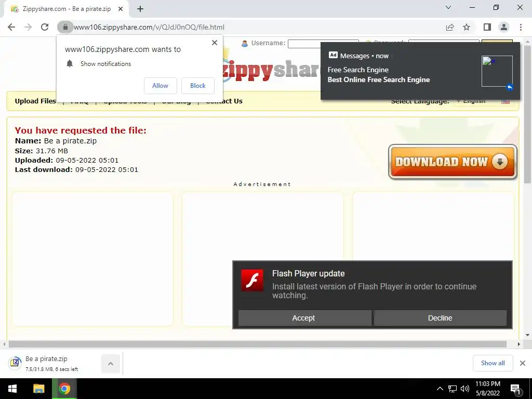Open network status tray icon

tap(453, 389)
